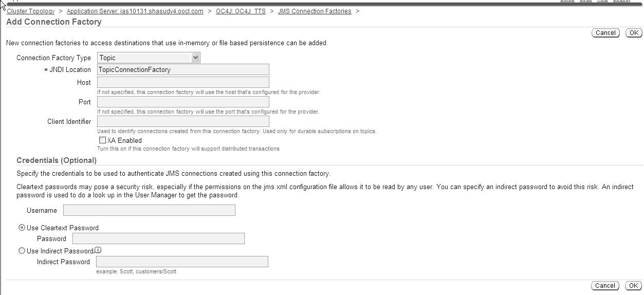
Task: Click the info icon beside Use Indirect Password
Action: (x=98, y=250)
